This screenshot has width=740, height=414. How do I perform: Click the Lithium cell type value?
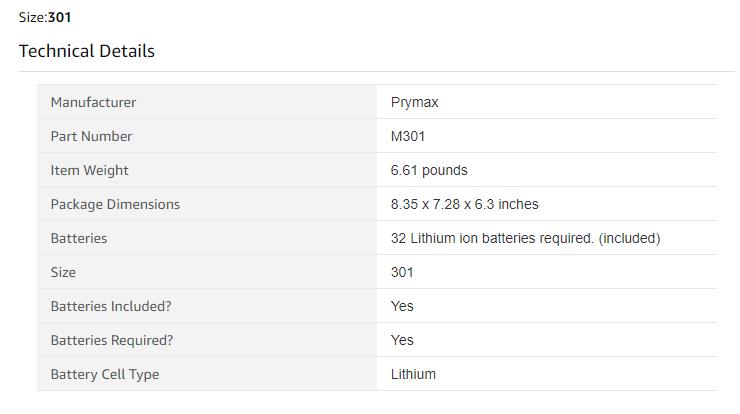(x=413, y=374)
